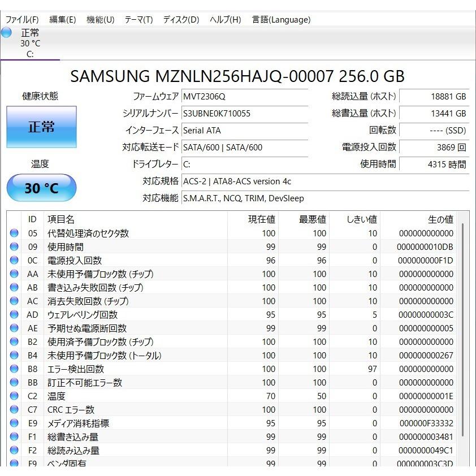Click the 30 °C temperature button
Viewport: 476px width, 476px height.
pos(41,188)
